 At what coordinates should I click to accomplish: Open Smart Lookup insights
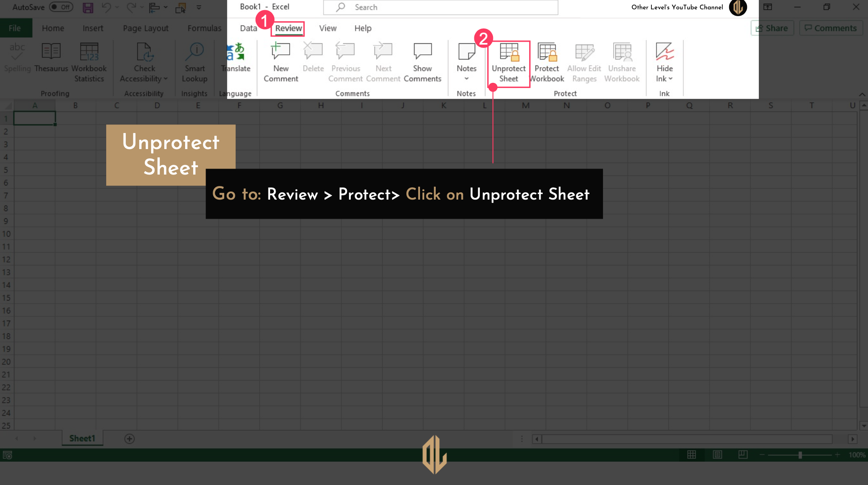tap(194, 62)
